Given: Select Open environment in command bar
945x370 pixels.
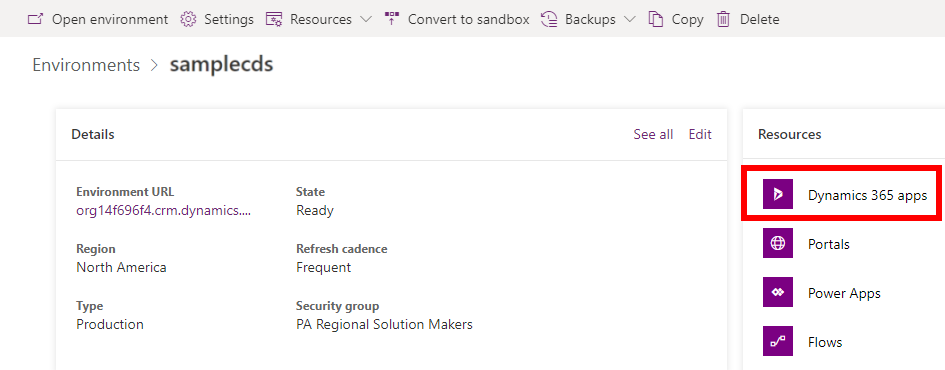Looking at the screenshot, I should [110, 19].
